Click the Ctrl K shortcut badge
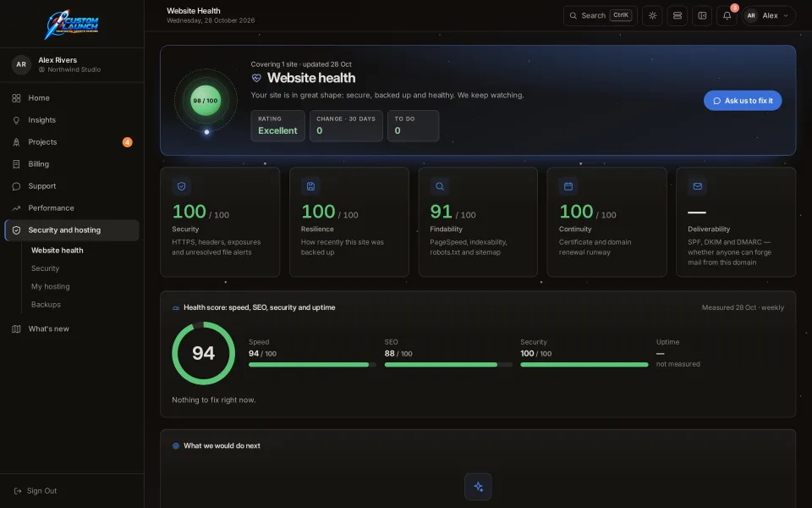 tap(620, 15)
